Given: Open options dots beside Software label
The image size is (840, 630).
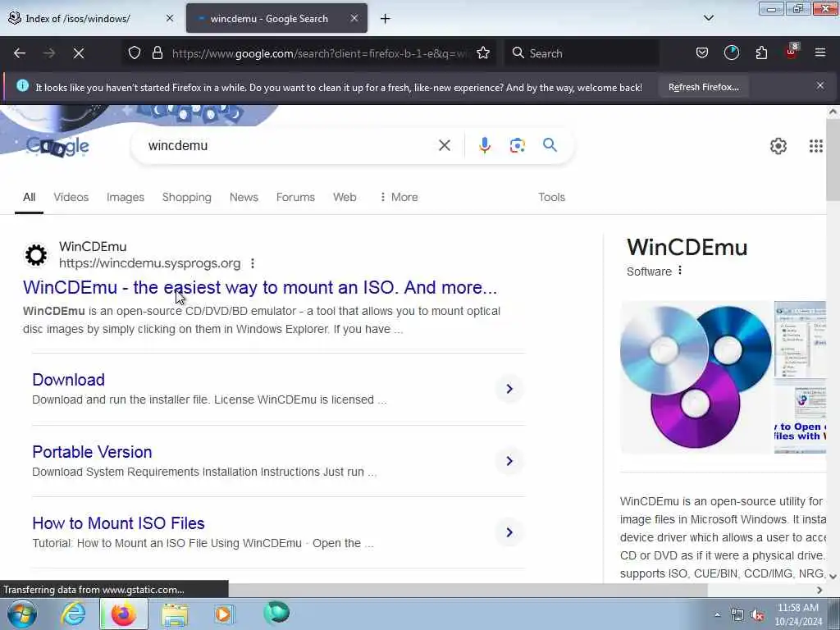Looking at the screenshot, I should pyautogui.click(x=680, y=271).
